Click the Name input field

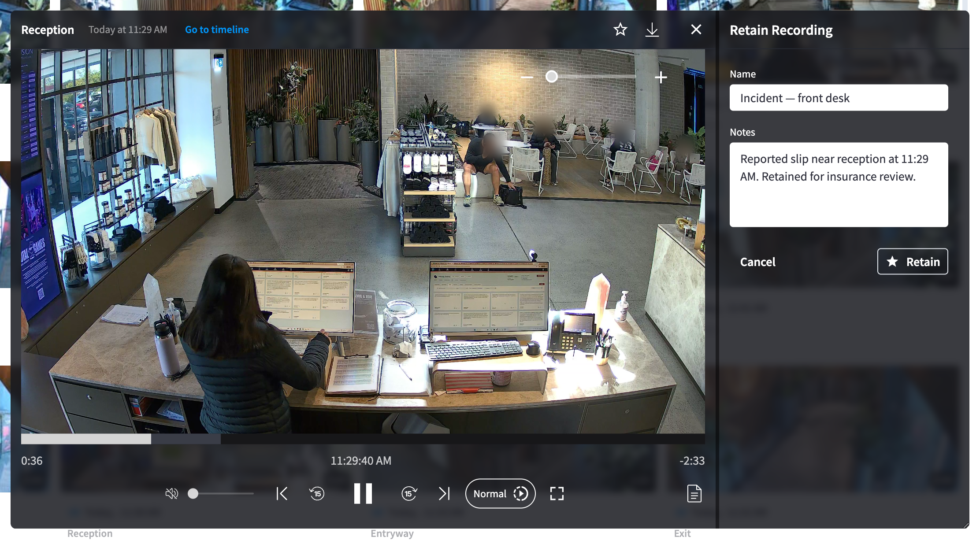point(839,98)
